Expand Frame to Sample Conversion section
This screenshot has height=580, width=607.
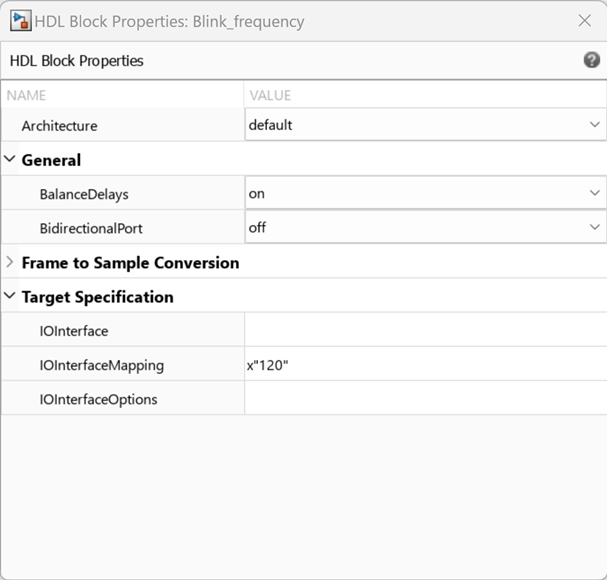[10, 263]
